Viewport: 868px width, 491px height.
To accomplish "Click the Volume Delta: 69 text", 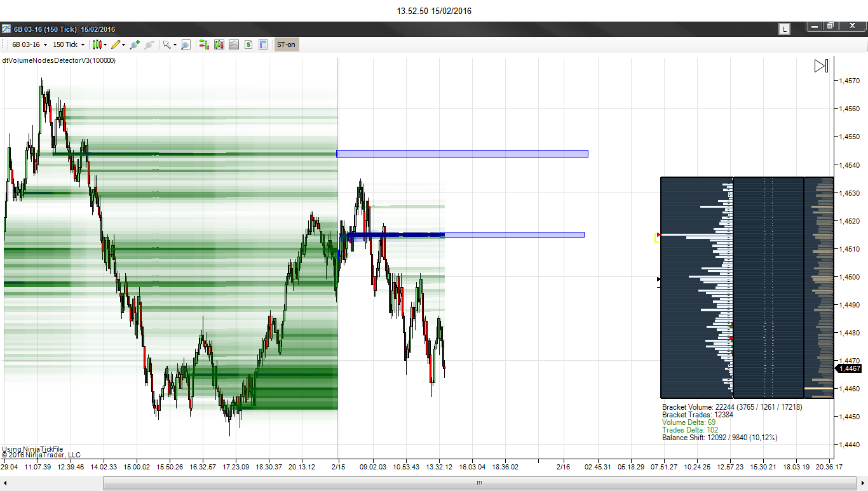I will click(x=689, y=422).
